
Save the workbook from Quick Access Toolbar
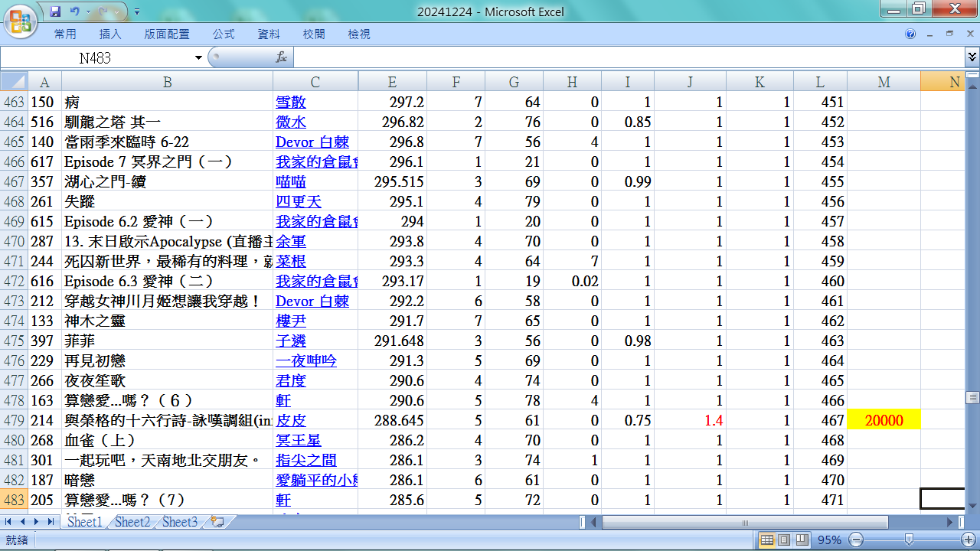(54, 11)
